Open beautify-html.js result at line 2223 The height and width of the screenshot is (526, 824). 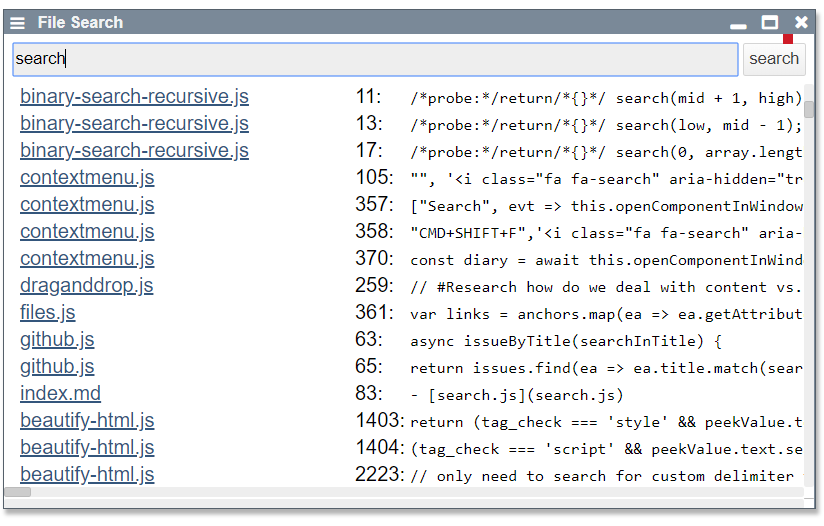click(x=87, y=475)
